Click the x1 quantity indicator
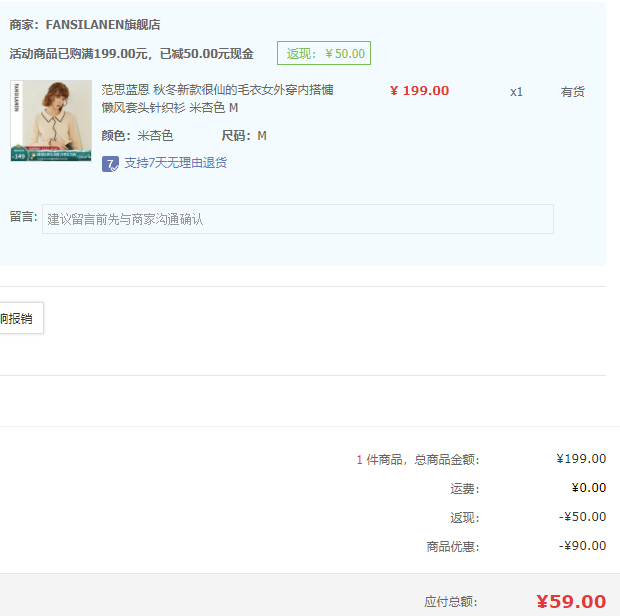This screenshot has width=620, height=616. click(516, 92)
